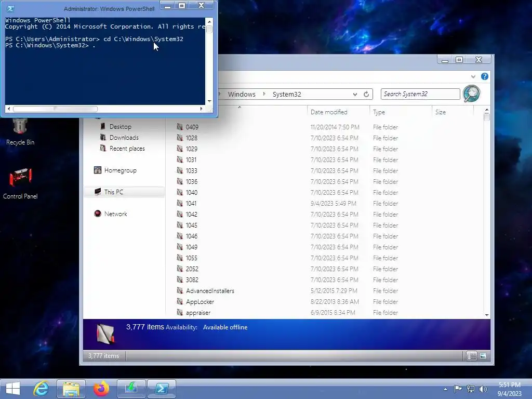Select the 3082 folder row

point(287,280)
